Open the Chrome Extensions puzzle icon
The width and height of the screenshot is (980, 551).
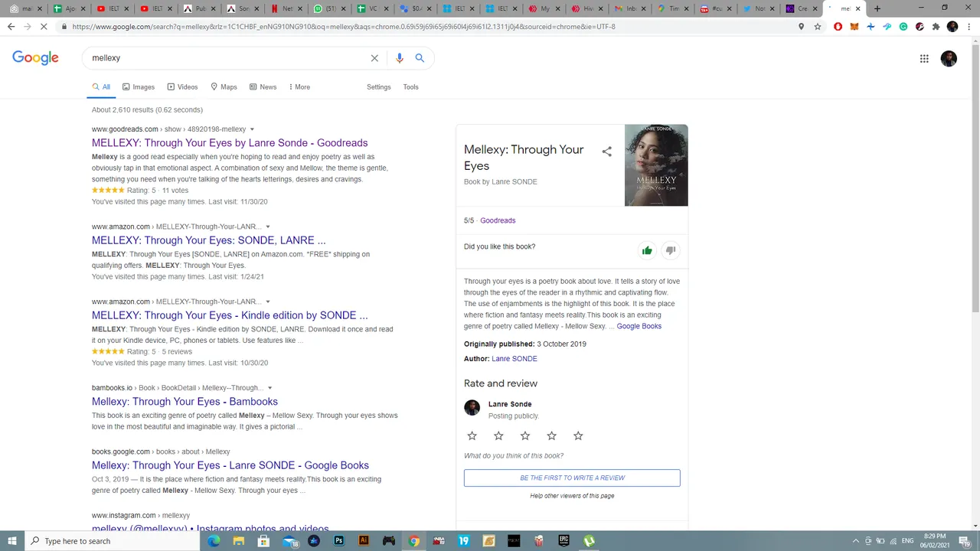936,26
